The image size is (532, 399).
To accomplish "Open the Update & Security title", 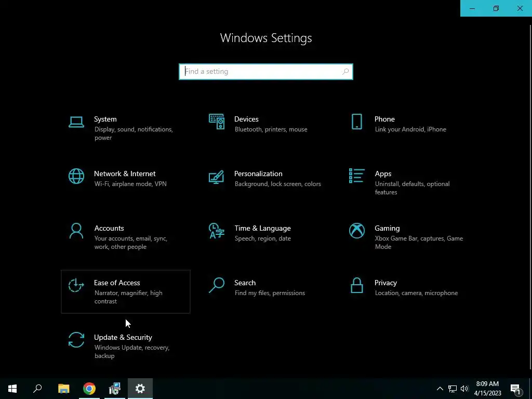I will click(123, 337).
